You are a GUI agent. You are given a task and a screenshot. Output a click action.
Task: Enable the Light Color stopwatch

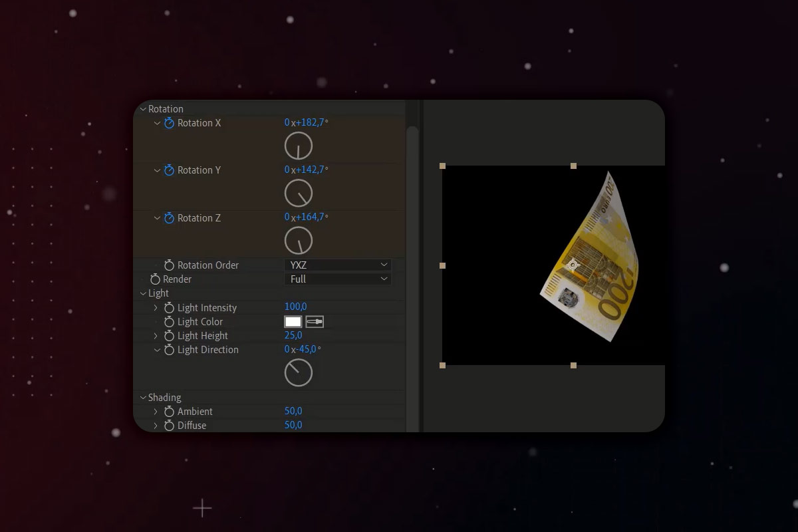(169, 322)
